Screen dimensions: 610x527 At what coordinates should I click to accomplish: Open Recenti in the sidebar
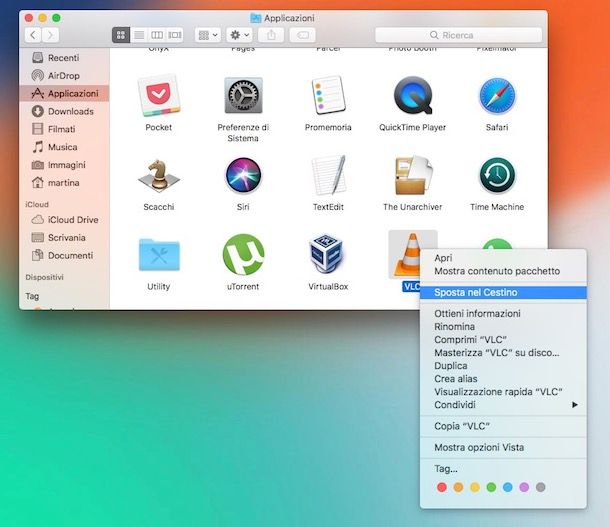point(64,58)
